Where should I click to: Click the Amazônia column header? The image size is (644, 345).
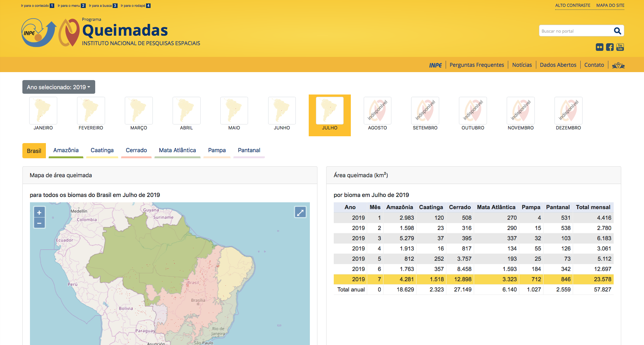400,207
